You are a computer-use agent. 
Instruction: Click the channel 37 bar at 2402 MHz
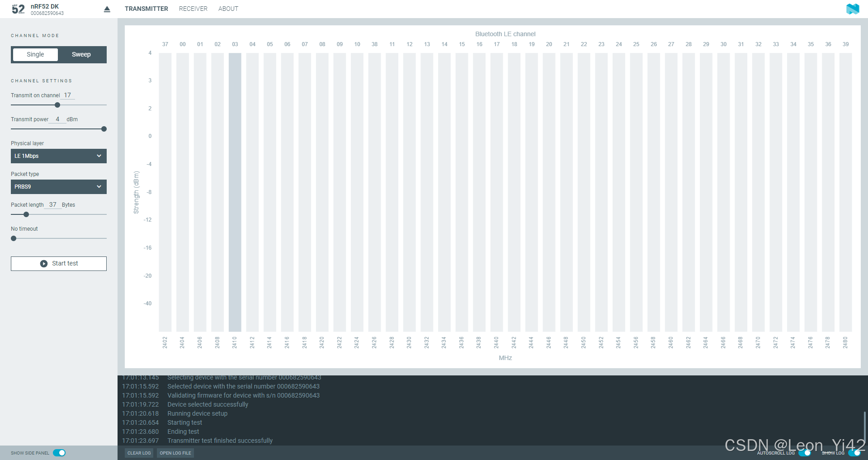tap(165, 192)
